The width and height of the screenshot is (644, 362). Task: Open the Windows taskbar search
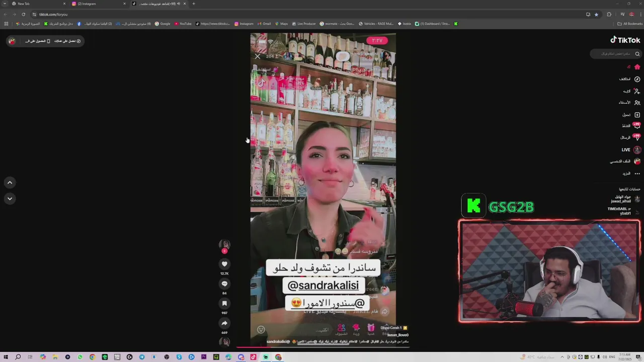(18, 357)
